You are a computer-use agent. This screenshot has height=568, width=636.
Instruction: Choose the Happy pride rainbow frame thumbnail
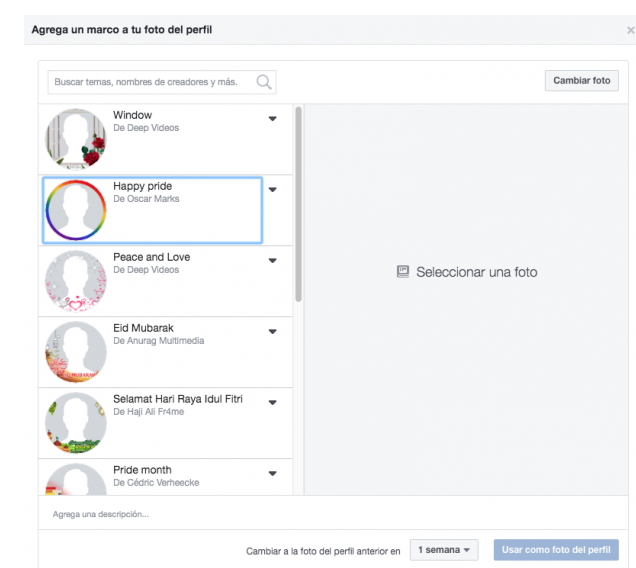[x=75, y=210]
